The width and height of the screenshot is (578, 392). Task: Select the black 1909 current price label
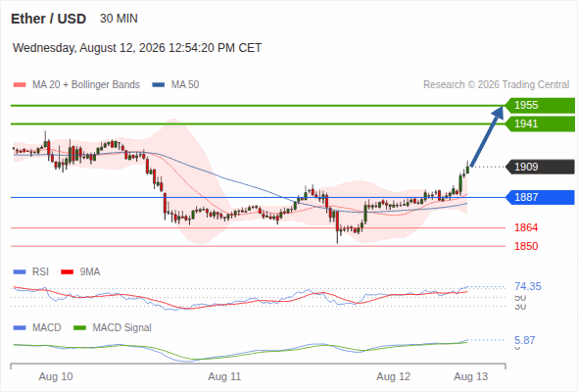tap(540, 167)
